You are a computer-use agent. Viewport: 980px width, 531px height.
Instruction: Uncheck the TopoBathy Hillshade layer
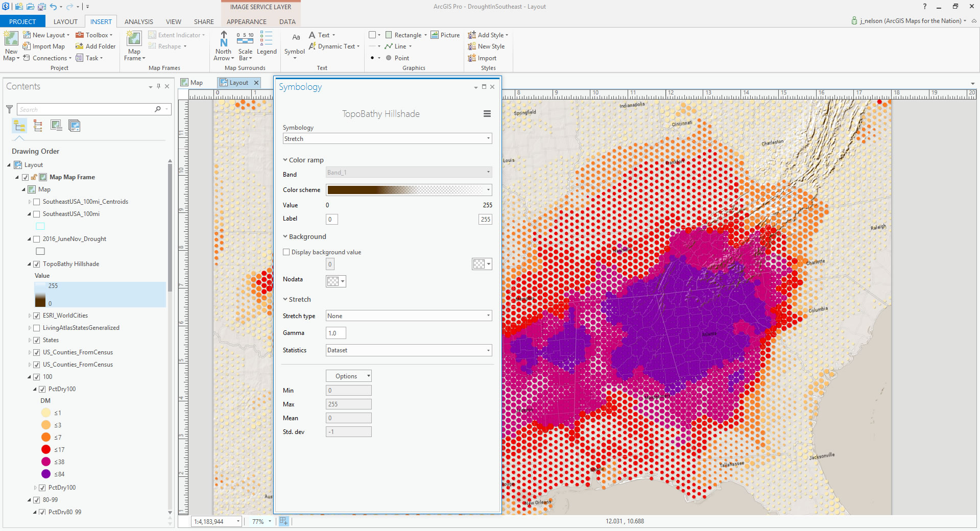coord(37,264)
